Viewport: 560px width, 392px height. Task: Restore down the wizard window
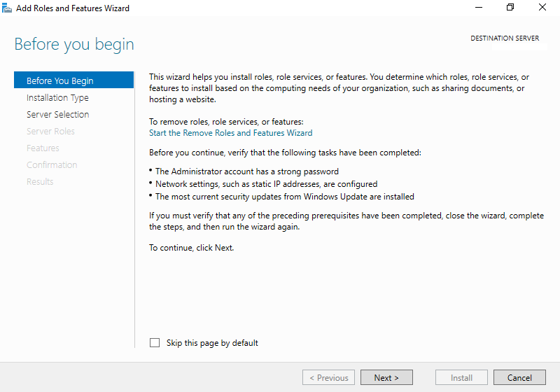(x=510, y=8)
